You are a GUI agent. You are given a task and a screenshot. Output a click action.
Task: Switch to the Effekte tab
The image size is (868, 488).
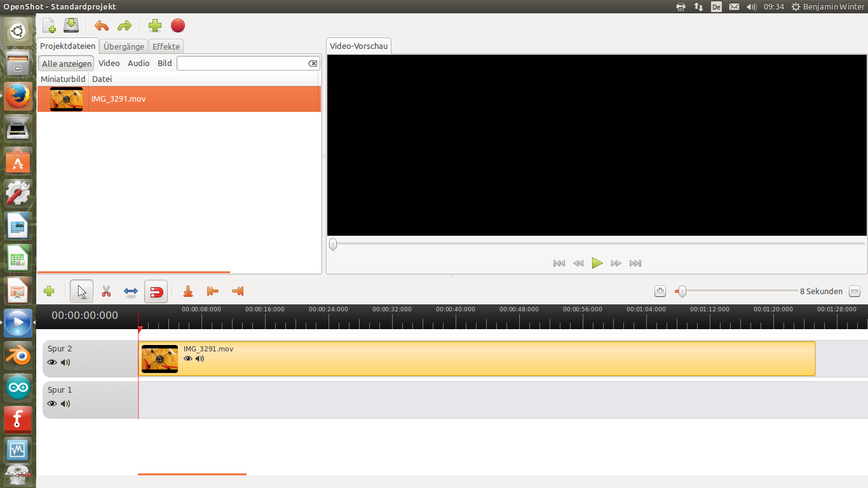point(166,46)
